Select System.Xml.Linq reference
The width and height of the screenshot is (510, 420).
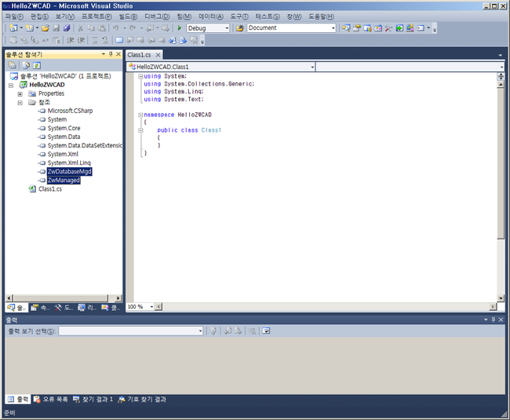pyautogui.click(x=69, y=163)
